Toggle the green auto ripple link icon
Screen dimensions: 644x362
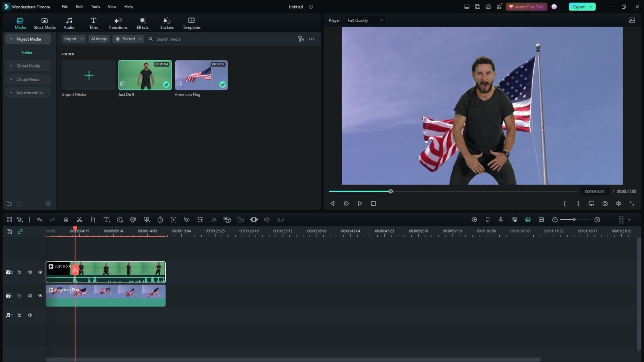tap(20, 231)
